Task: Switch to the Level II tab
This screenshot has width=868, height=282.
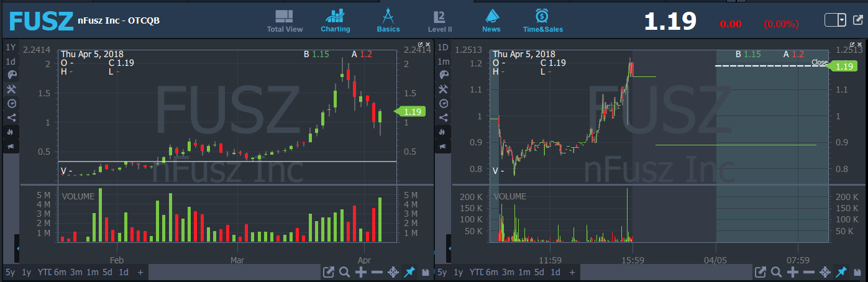Action: (440, 20)
